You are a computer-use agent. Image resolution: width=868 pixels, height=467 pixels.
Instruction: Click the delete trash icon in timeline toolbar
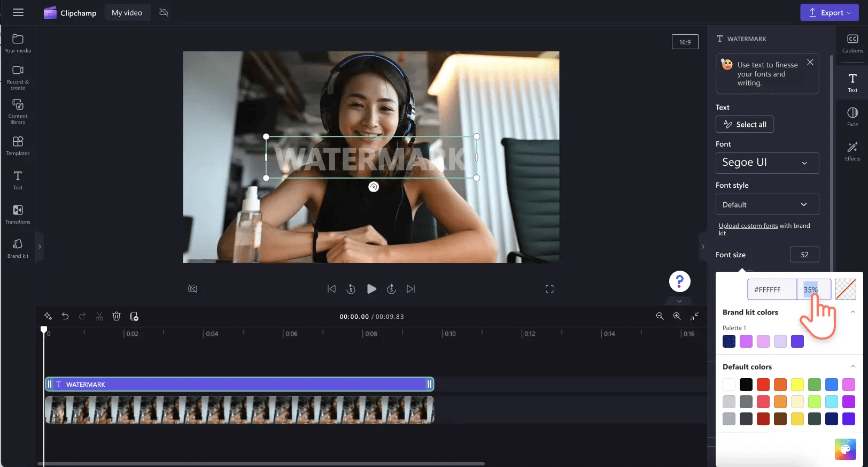point(117,316)
